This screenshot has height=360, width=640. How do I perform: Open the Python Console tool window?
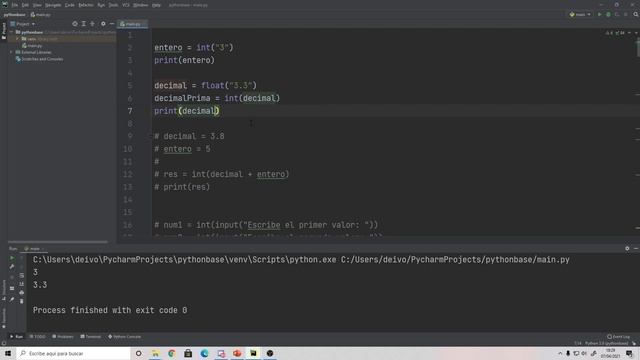pos(124,337)
